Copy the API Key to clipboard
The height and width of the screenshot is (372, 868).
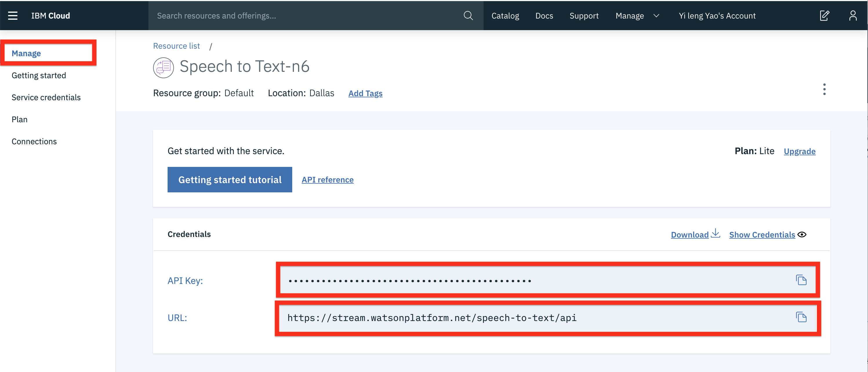(x=801, y=280)
